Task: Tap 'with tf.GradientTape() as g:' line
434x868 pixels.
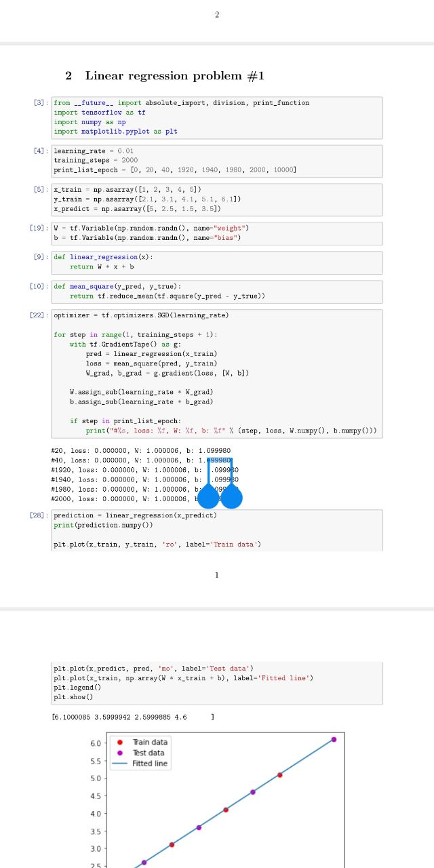Action: (126, 344)
